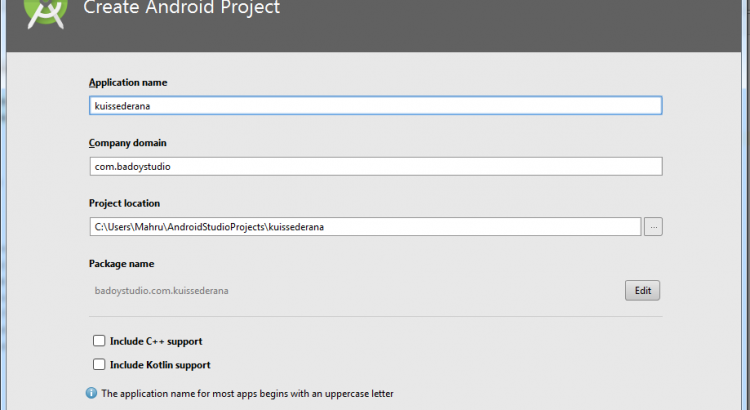Click into the Company domain field
This screenshot has height=410, width=750.
[375, 166]
